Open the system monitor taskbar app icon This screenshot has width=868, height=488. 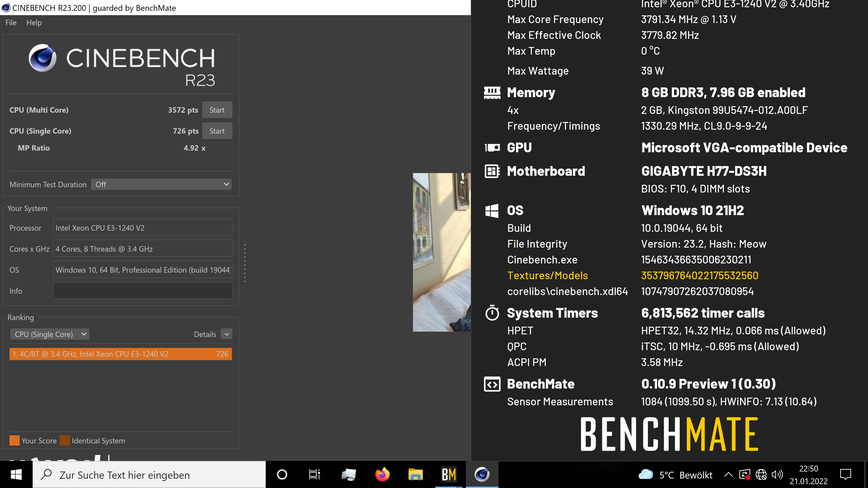[x=349, y=474]
